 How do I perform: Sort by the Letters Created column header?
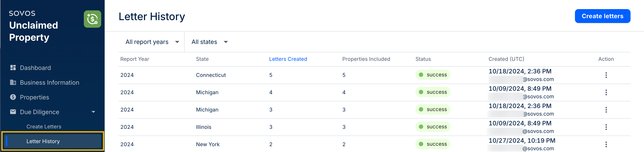click(288, 59)
